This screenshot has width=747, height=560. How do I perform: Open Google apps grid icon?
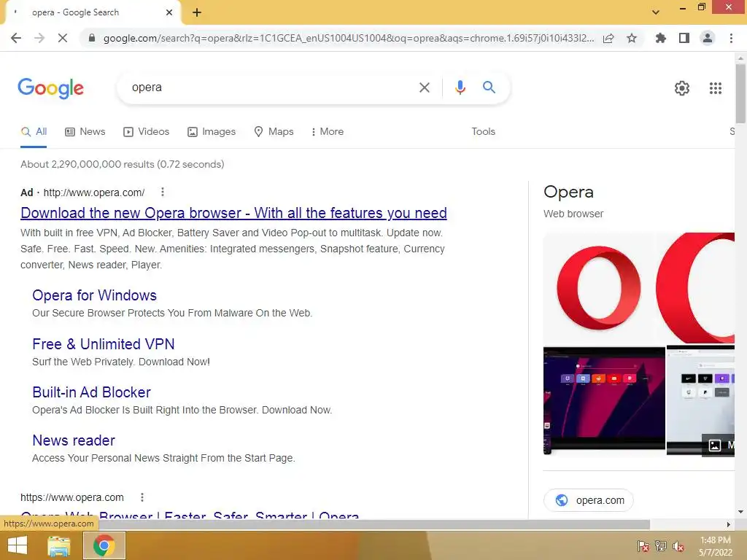[716, 88]
